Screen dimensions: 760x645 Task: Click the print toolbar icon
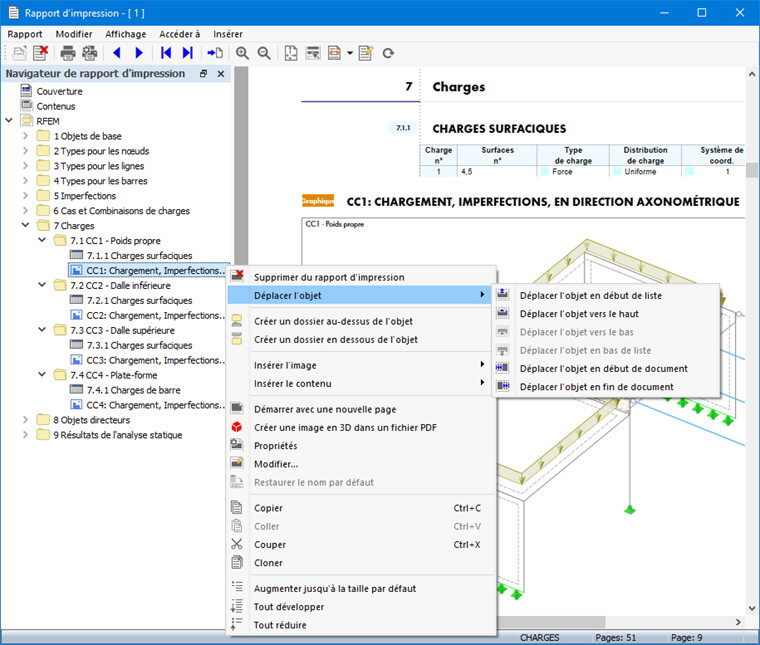pyautogui.click(x=68, y=53)
